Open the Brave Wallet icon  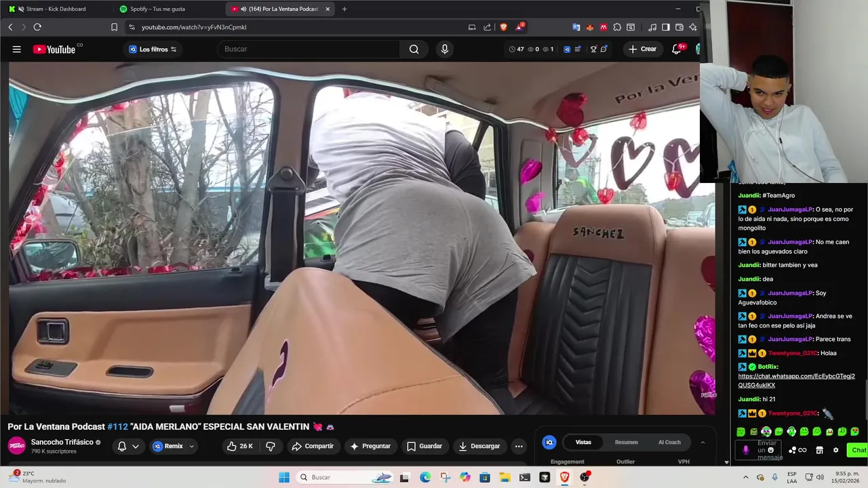point(679,27)
